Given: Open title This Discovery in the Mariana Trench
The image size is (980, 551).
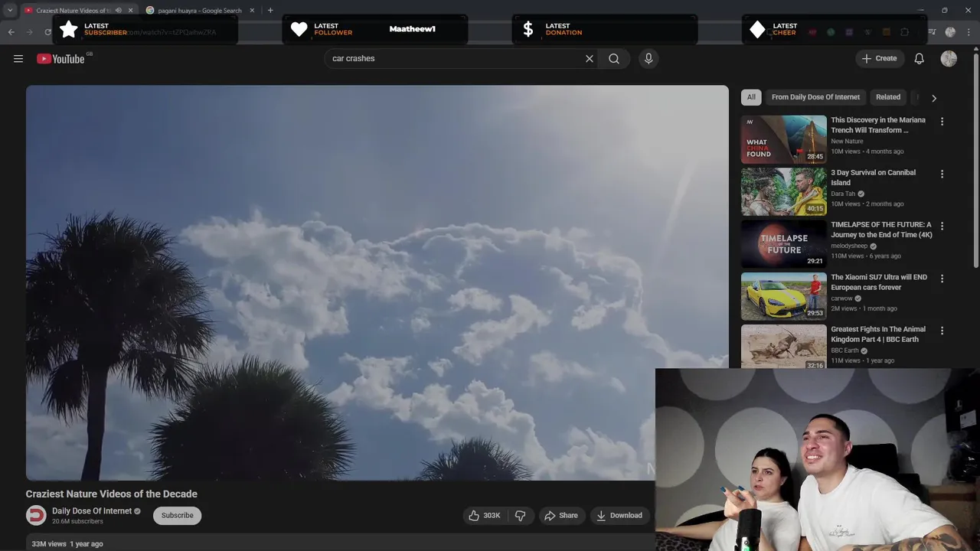Looking at the screenshot, I should point(878,126).
